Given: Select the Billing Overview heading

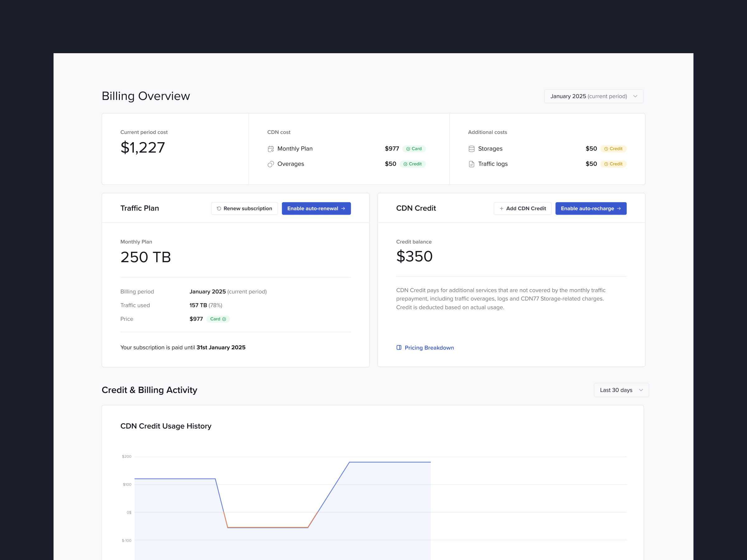Looking at the screenshot, I should 146,96.
